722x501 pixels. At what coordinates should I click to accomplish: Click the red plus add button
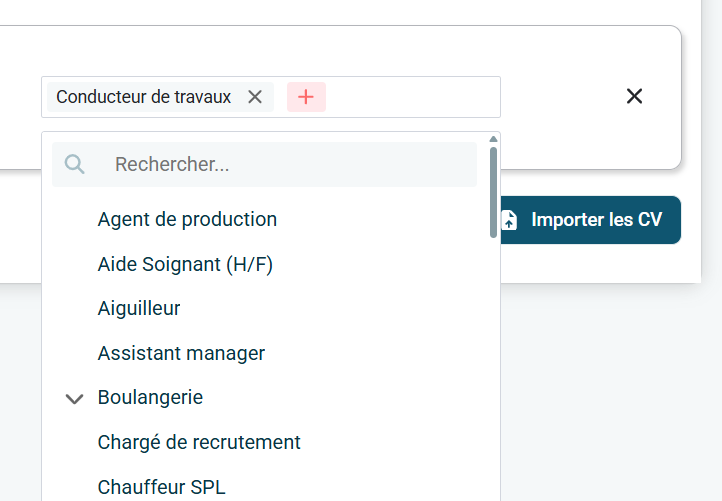tap(306, 97)
